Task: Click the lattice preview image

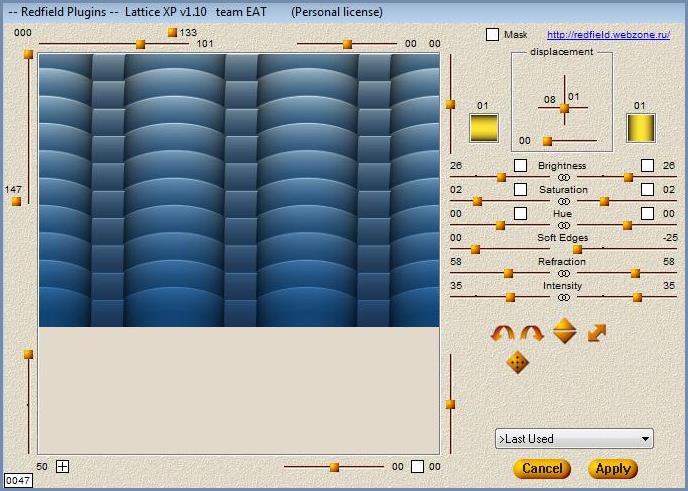Action: click(239, 190)
